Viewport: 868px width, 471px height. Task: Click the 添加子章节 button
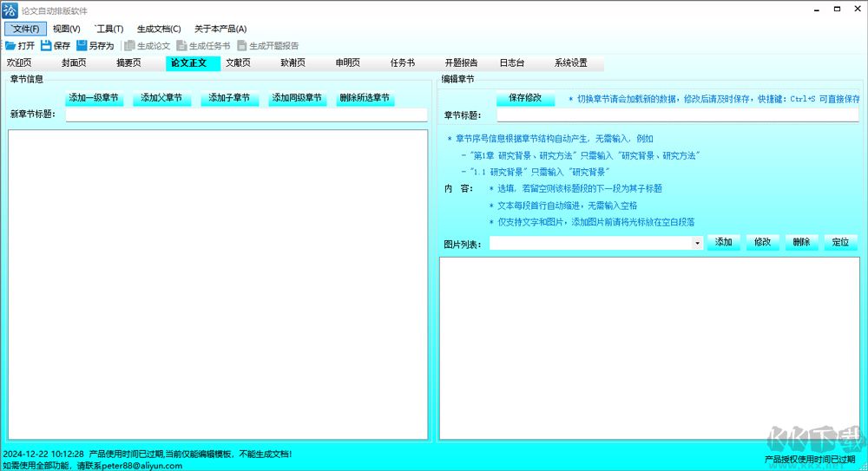pos(229,98)
